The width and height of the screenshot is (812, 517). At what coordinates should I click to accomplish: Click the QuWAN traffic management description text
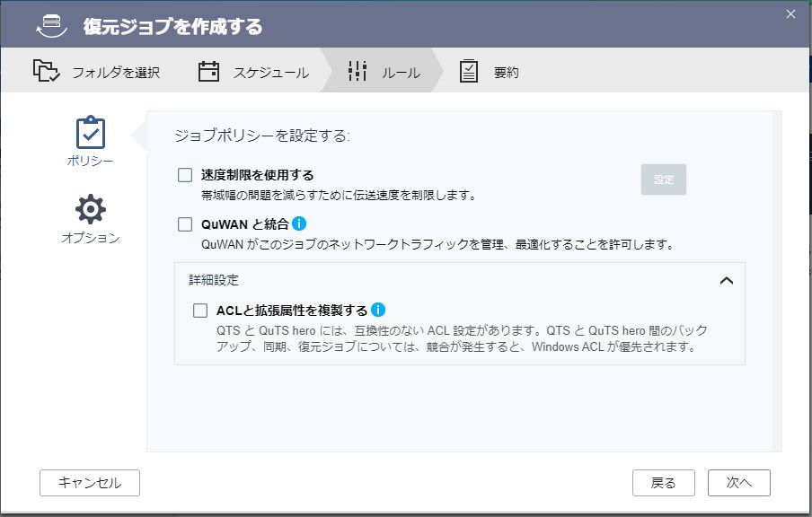pyautogui.click(x=437, y=244)
